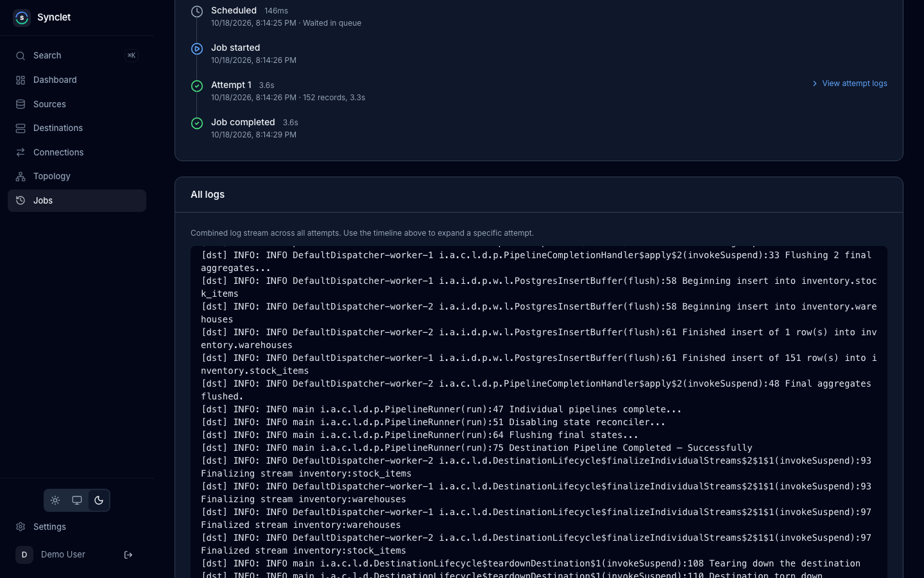Image resolution: width=924 pixels, height=578 pixels.
Task: Click the Scheduled timeline title
Action: 234,10
